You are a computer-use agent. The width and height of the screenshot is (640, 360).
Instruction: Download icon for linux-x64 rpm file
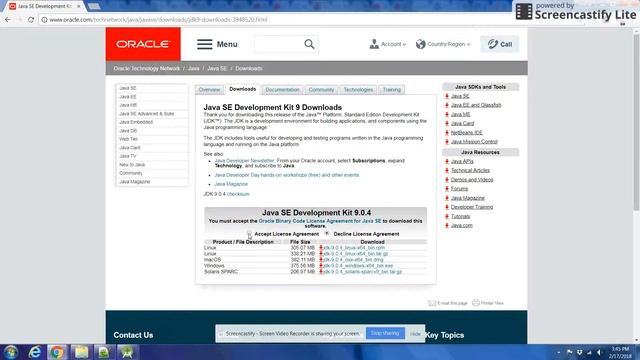coord(321,248)
